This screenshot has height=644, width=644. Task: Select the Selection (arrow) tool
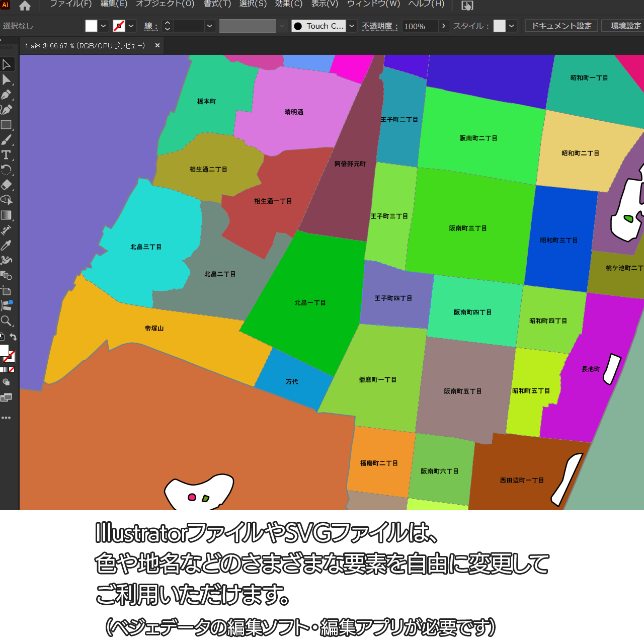point(7,64)
